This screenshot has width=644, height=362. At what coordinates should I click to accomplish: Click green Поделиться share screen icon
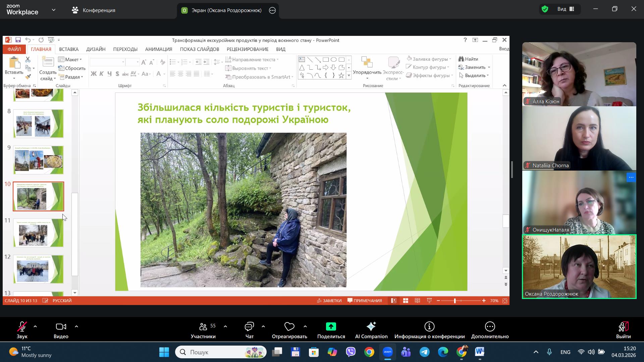(x=331, y=326)
